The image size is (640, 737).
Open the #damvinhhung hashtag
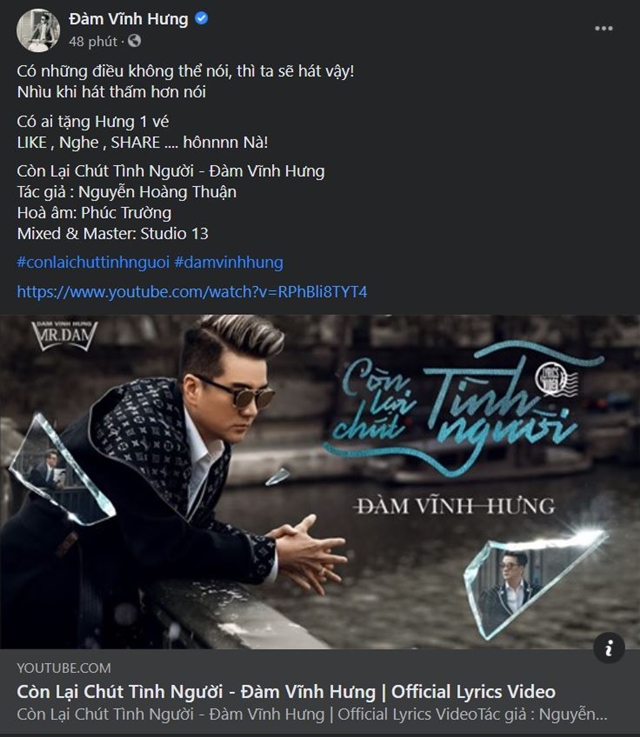pos(229,262)
